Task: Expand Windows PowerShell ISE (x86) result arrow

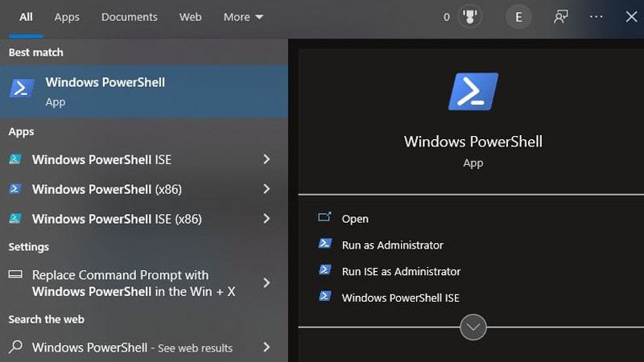Action: (266, 218)
